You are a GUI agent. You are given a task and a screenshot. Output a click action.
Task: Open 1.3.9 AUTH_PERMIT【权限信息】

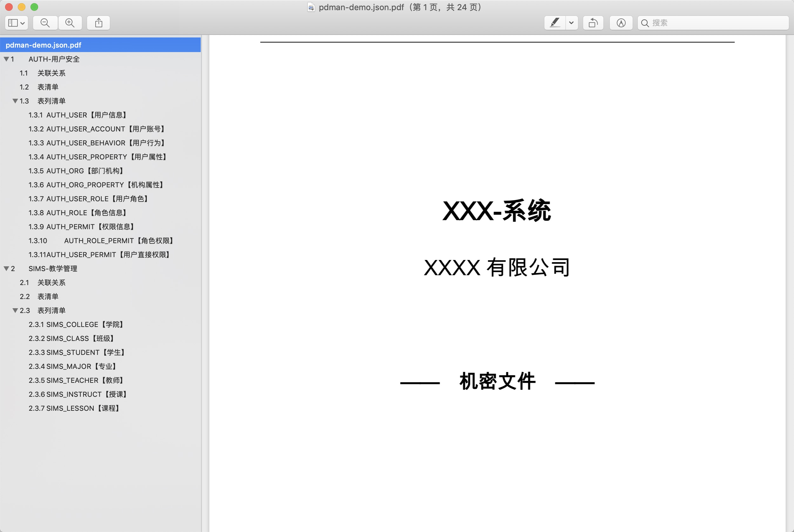tap(82, 227)
